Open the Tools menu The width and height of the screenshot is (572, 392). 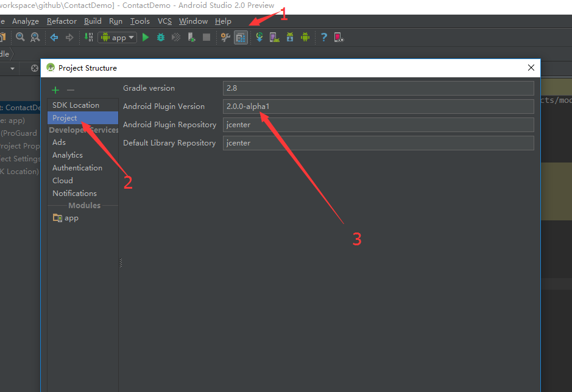(x=140, y=21)
